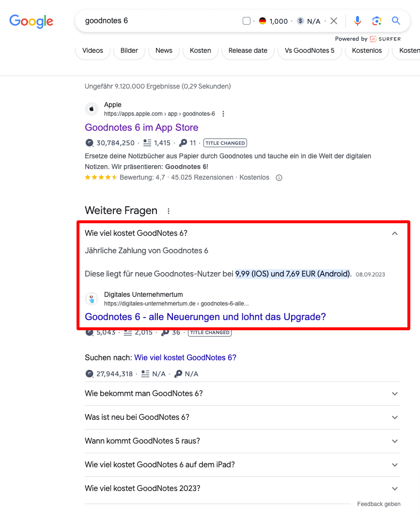Open three-dot menu beside Weitere Fragen
The height and width of the screenshot is (522, 420).
(169, 211)
